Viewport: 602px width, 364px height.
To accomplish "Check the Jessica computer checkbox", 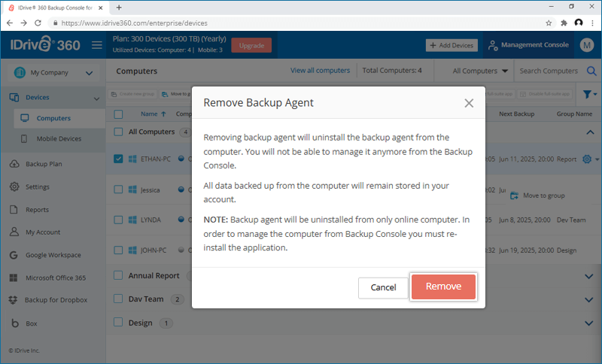I will click(119, 190).
